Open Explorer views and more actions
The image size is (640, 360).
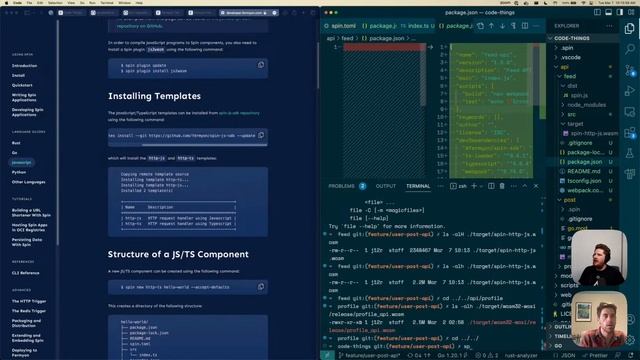[609, 26]
